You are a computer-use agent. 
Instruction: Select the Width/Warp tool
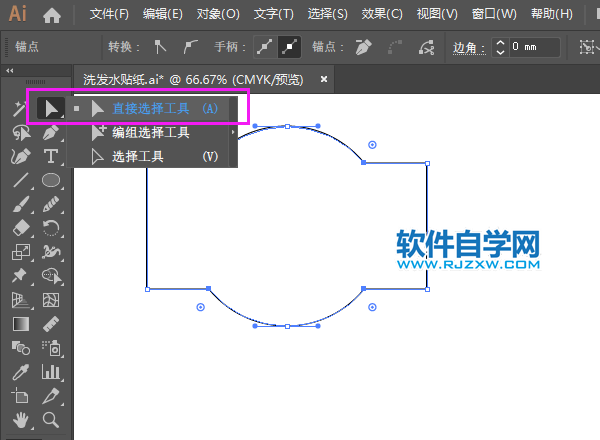pos(51,252)
